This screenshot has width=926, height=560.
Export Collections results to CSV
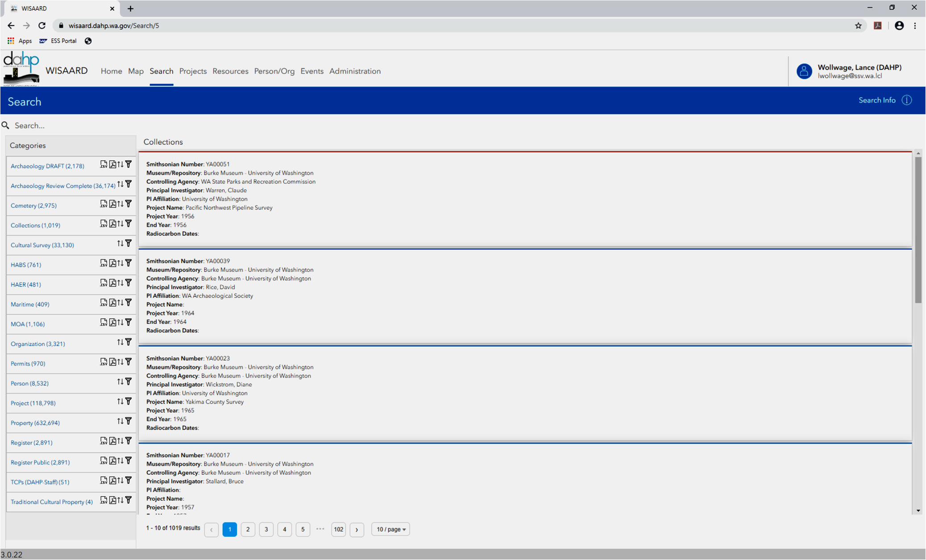[104, 224]
